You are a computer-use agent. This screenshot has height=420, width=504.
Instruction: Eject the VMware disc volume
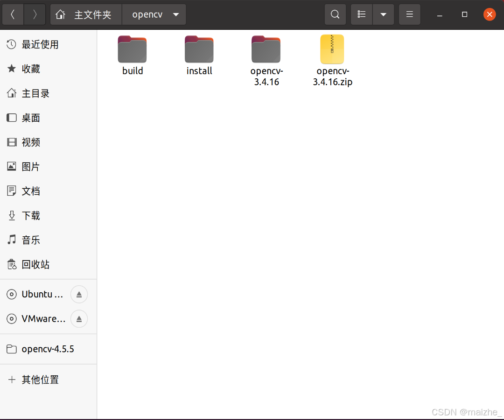click(79, 319)
